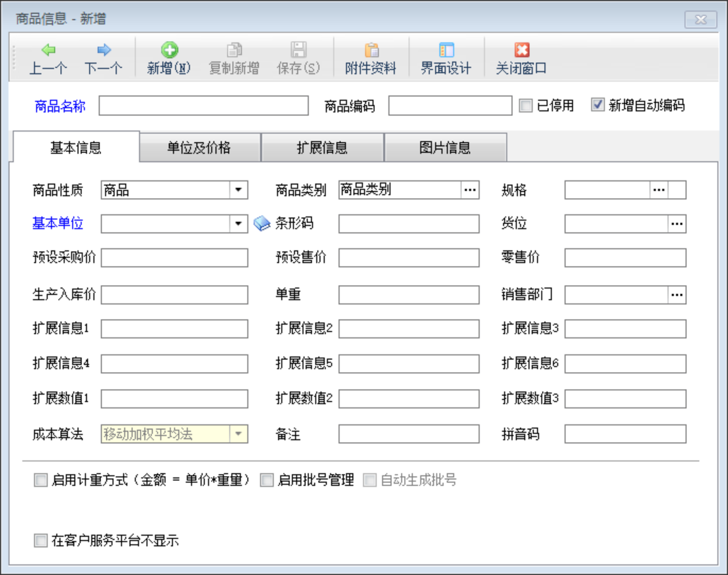Click into the 商品名称 text field
This screenshot has height=575, width=728.
point(204,106)
